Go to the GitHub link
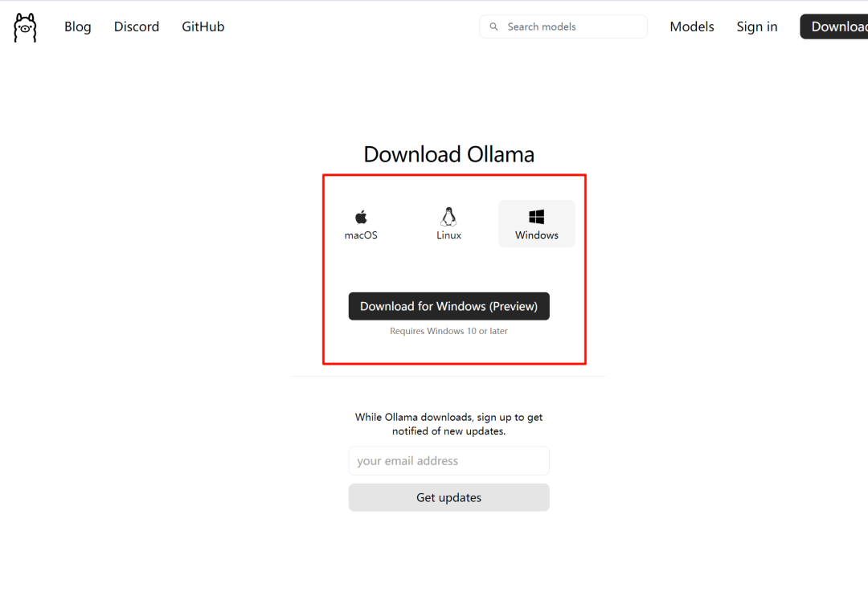Image resolution: width=868 pixels, height=604 pixels. (x=203, y=27)
